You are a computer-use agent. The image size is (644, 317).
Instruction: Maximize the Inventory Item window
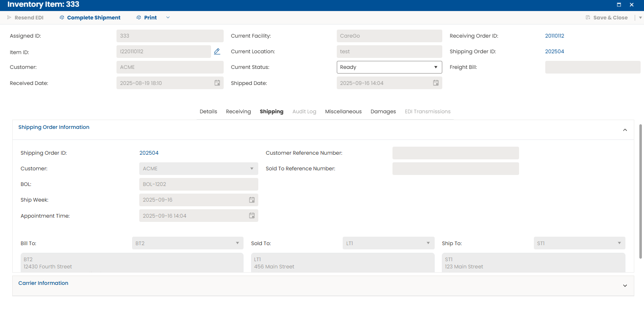tap(619, 5)
